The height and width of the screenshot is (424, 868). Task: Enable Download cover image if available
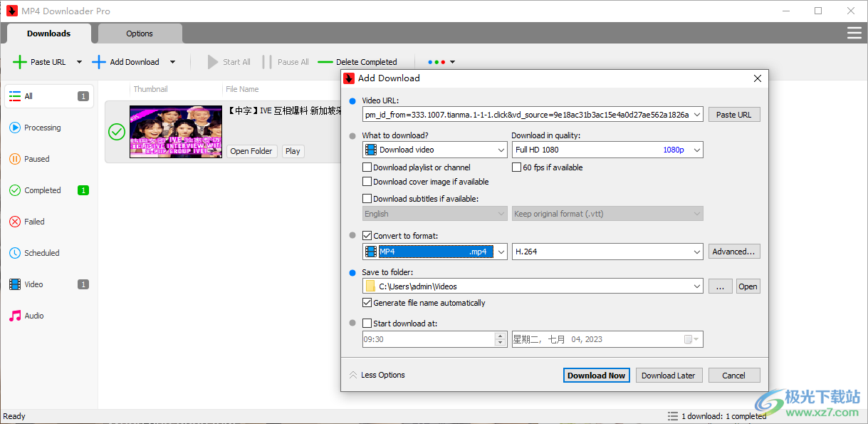(x=367, y=182)
